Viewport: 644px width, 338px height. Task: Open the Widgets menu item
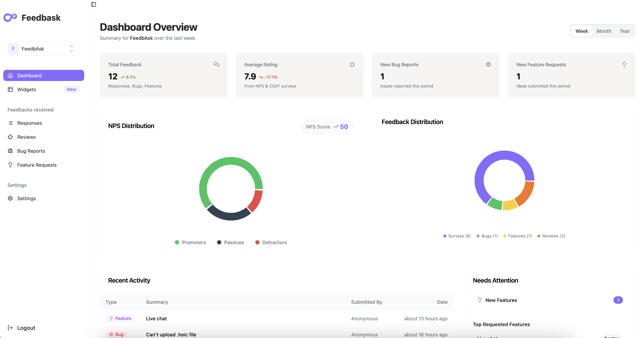[x=27, y=89]
